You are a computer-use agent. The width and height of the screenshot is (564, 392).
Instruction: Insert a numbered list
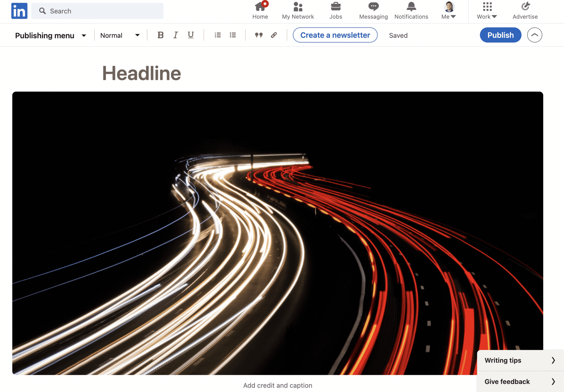pyautogui.click(x=218, y=35)
